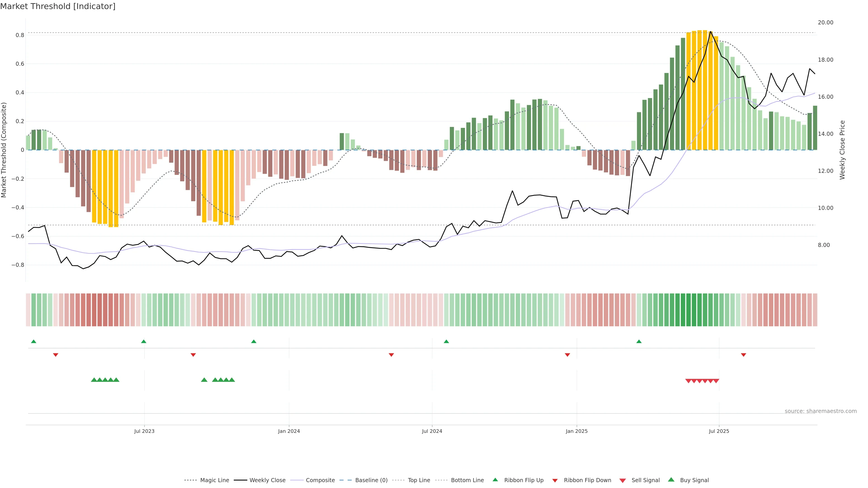Click the Ribbon Flip Up marker after Jul 2024
868x488 pixels.
point(446,342)
